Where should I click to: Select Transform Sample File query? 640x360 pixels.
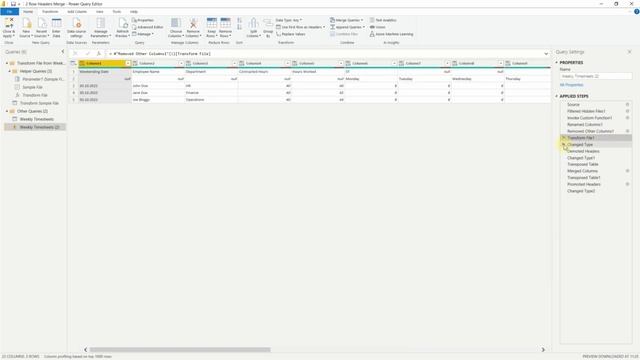(x=39, y=103)
